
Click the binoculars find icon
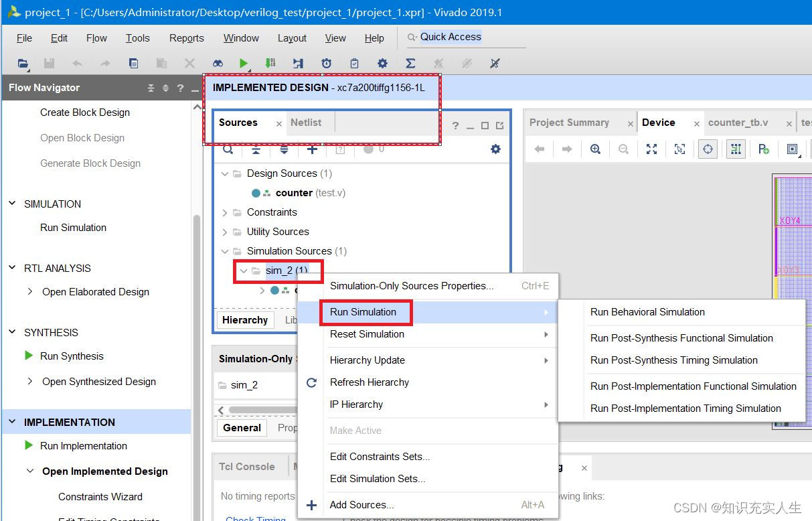218,64
